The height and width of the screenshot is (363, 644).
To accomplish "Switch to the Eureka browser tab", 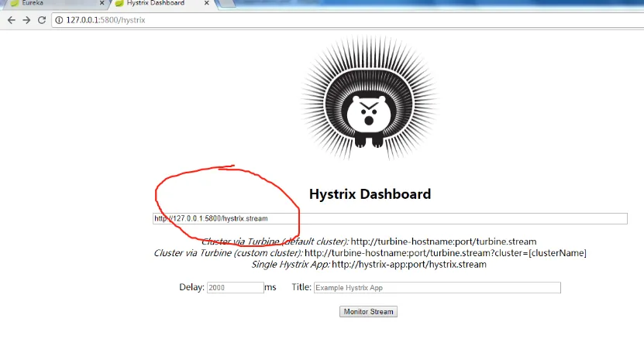I will (x=56, y=3).
